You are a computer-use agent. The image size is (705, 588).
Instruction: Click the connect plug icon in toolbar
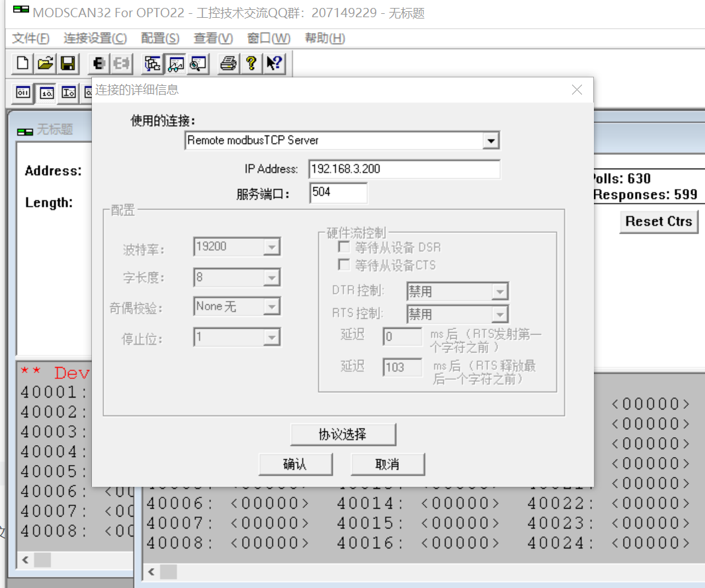pos(99,63)
